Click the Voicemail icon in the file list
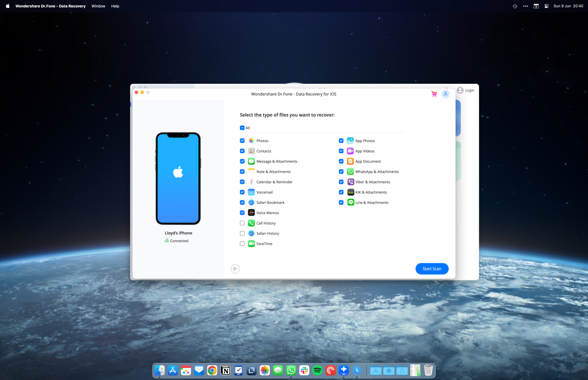Viewport: 588px width, 380px height. click(x=250, y=192)
